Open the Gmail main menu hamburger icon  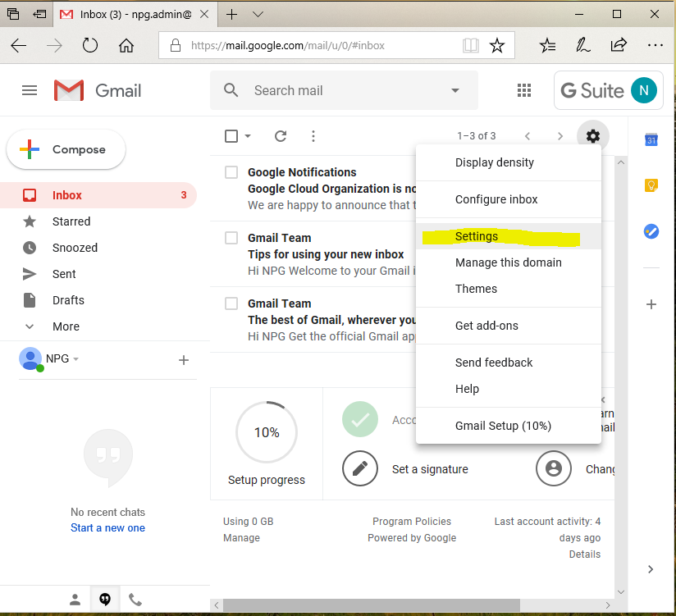[30, 90]
